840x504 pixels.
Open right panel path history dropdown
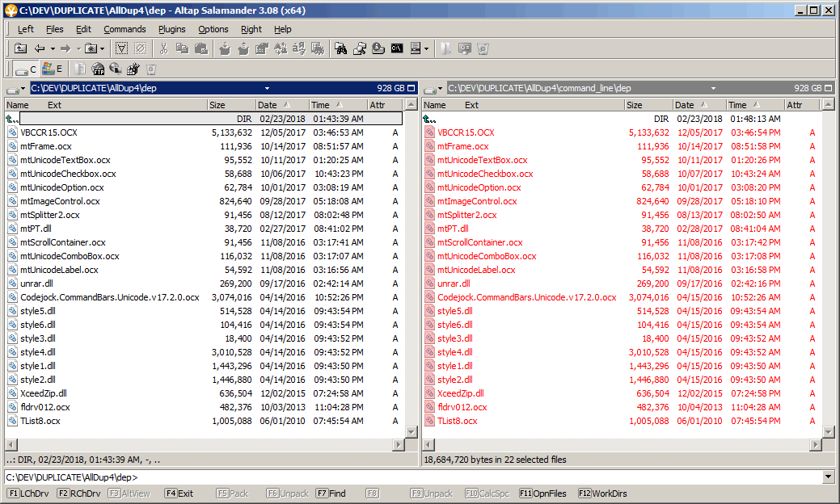click(x=713, y=88)
